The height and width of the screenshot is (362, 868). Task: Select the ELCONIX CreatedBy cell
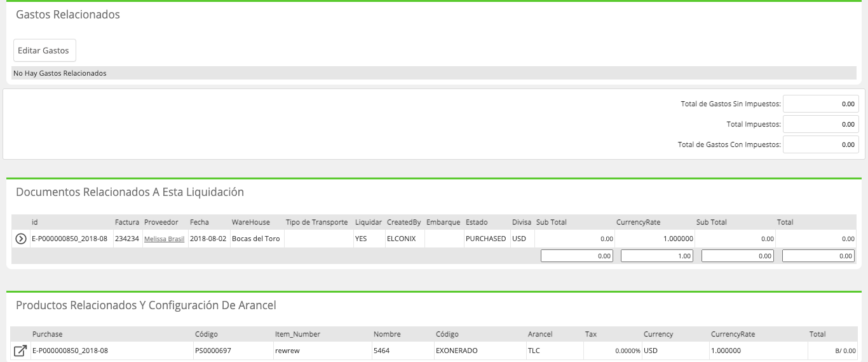(404, 239)
